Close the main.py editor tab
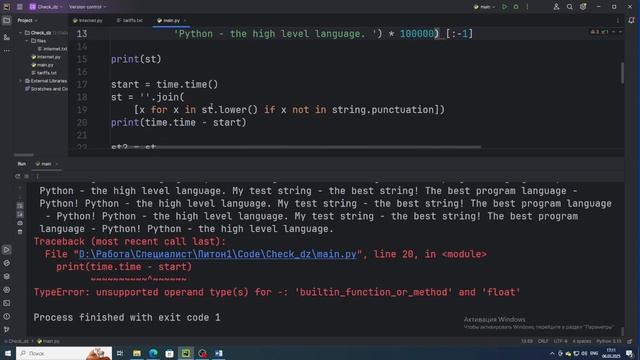640x360 pixels. (185, 20)
